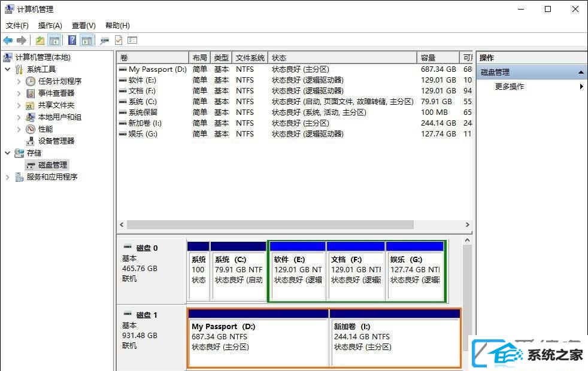
Task: Select the 系统 (C:) partition on Disk 0
Action: (238, 271)
